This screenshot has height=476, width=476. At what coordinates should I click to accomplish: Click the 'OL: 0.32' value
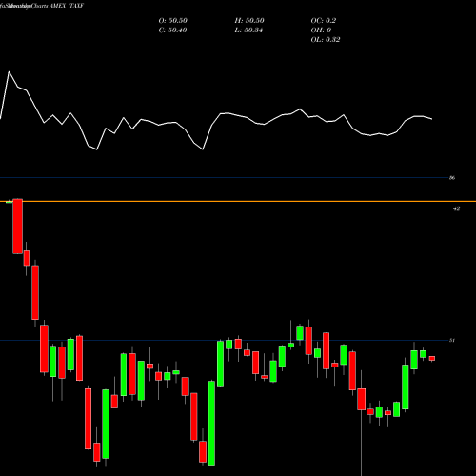[x=326, y=40]
